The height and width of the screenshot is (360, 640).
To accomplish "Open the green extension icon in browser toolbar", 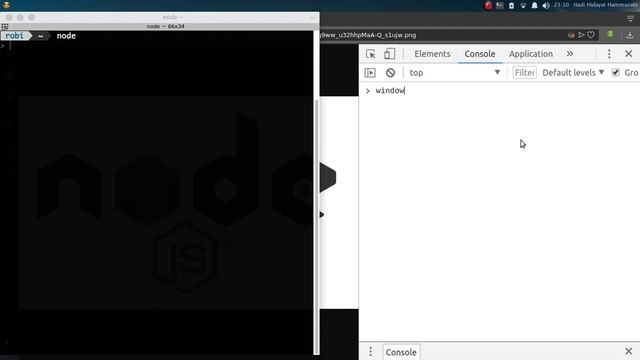I will point(610,35).
